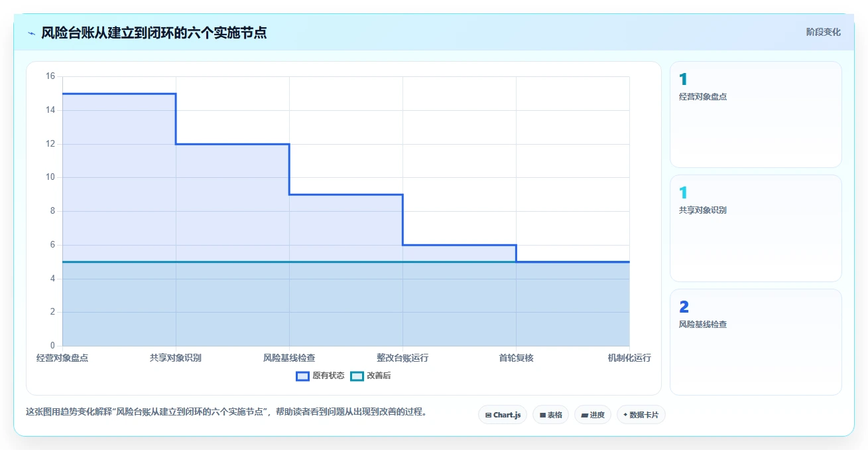Select the 表格 tag

click(x=550, y=415)
